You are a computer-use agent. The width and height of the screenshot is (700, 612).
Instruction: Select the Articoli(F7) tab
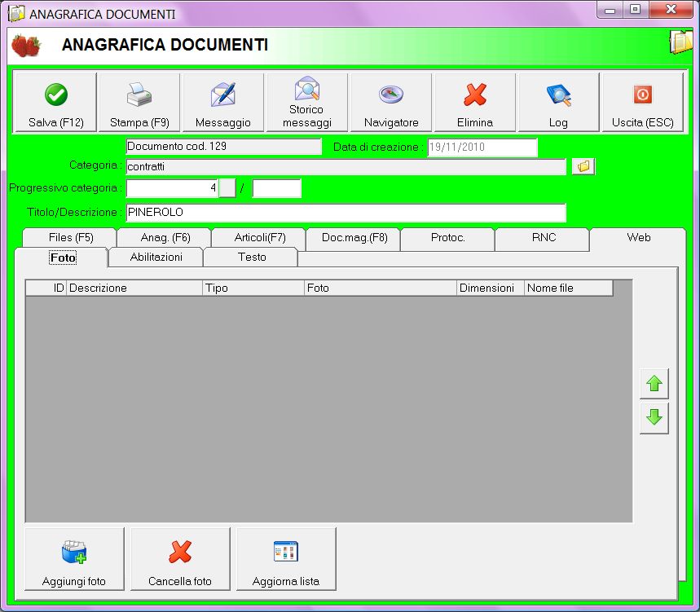tap(260, 237)
